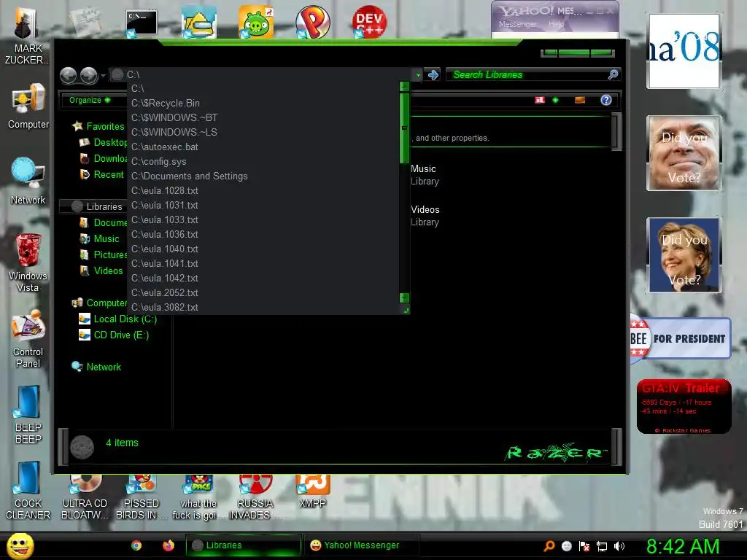Click the smiley Start button
This screenshot has height=560, width=747.
[20, 546]
